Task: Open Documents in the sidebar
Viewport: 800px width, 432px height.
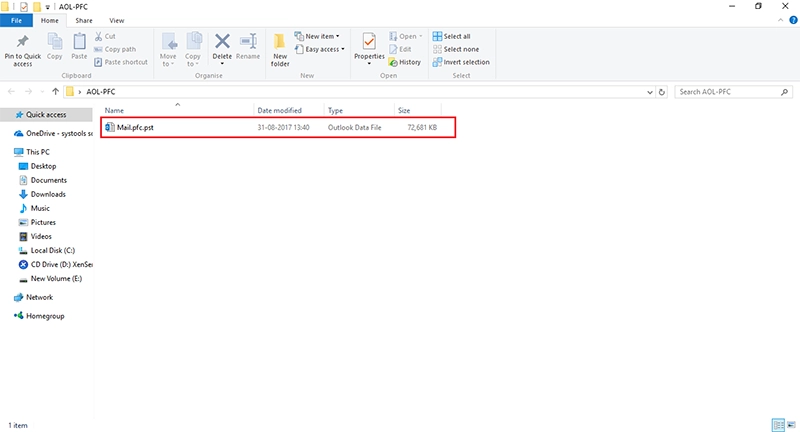Action: point(43,180)
